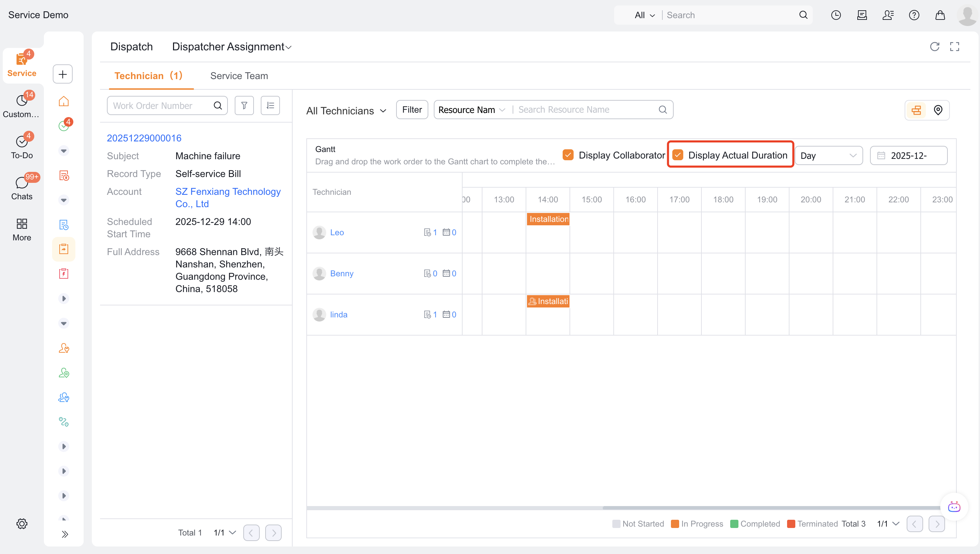The height and width of the screenshot is (554, 980).
Task: Open the blue document with clock icon
Action: click(64, 225)
